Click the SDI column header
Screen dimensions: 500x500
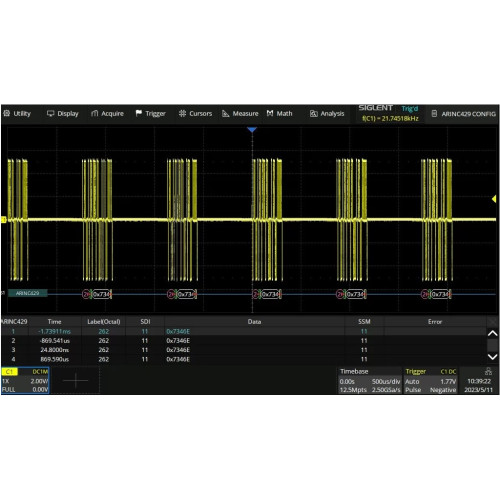pyautogui.click(x=145, y=322)
